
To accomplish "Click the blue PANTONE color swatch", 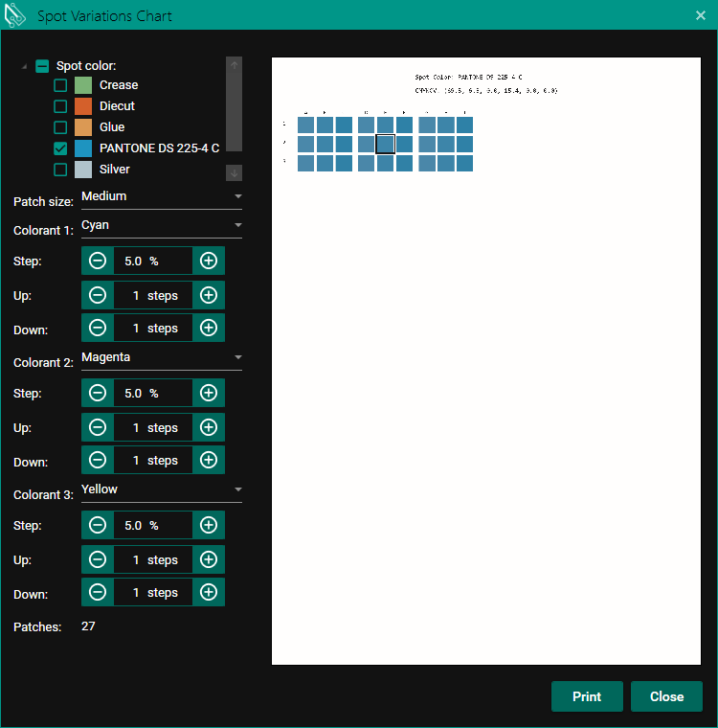I will click(83, 148).
